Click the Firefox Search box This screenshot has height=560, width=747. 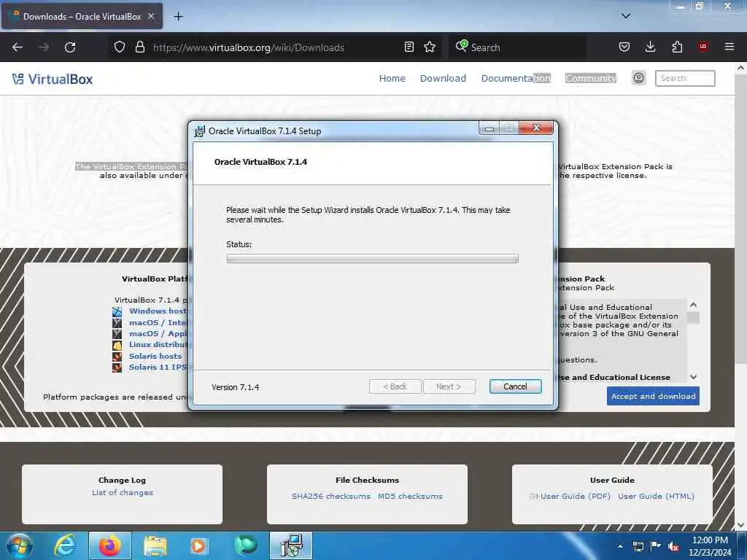[x=517, y=47]
